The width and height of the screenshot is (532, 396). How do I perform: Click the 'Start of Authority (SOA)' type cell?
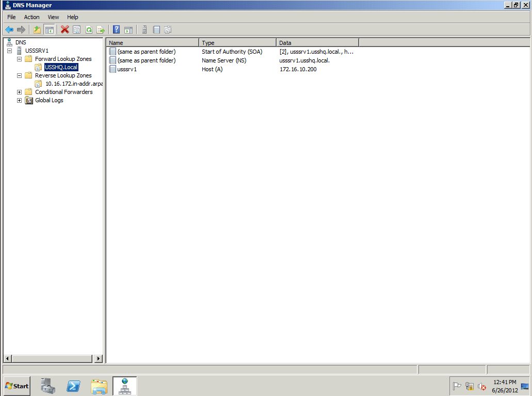click(232, 52)
